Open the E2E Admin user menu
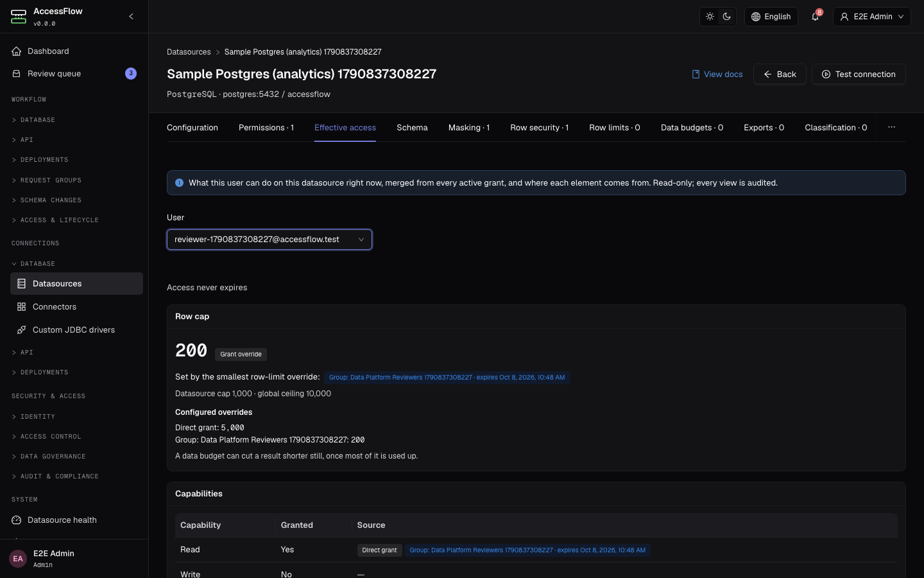 coord(872,17)
